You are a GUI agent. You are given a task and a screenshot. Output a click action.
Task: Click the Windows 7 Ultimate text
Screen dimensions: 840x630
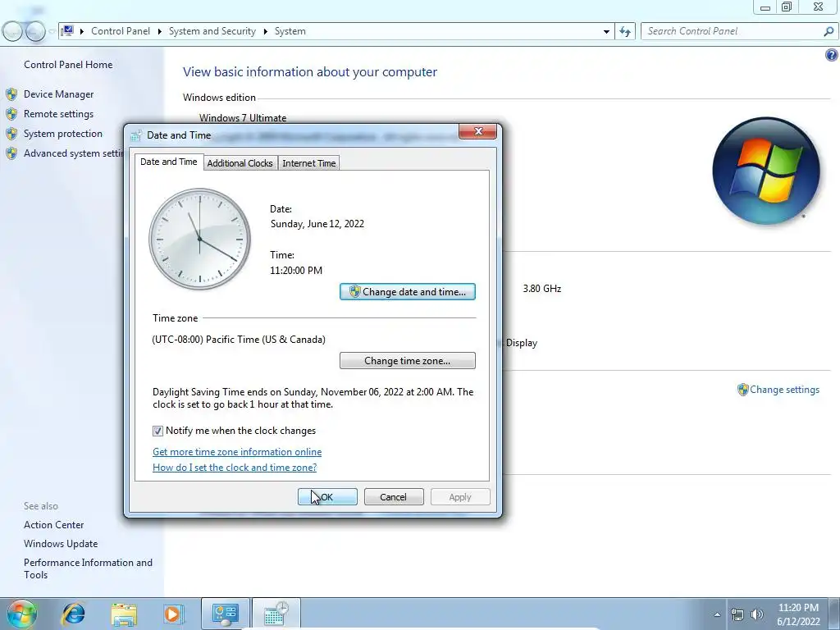(x=243, y=118)
